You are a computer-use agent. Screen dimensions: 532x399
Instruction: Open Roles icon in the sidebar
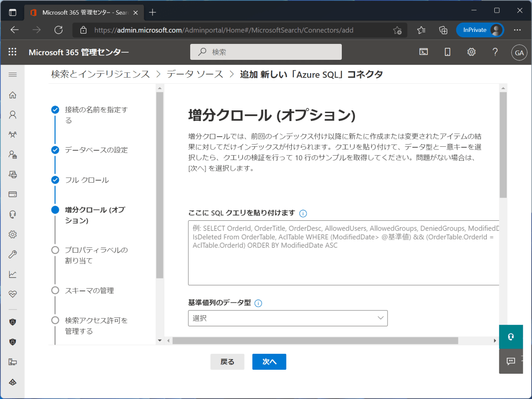click(12, 154)
